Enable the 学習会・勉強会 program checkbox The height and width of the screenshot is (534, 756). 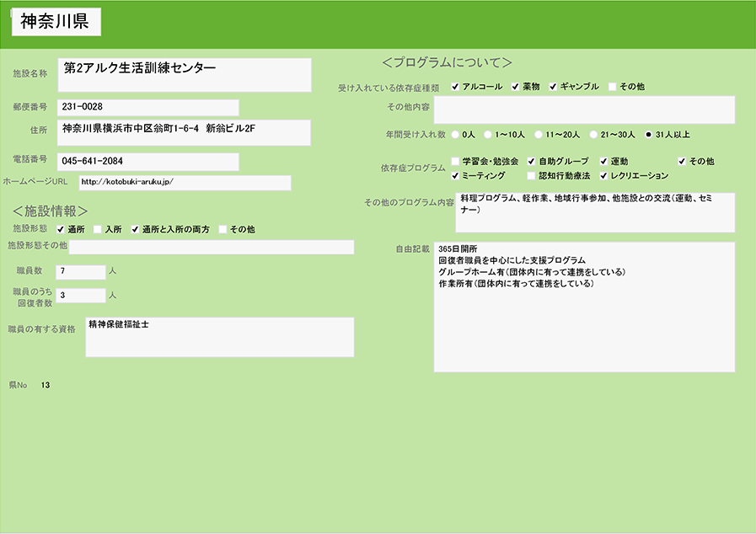455,161
